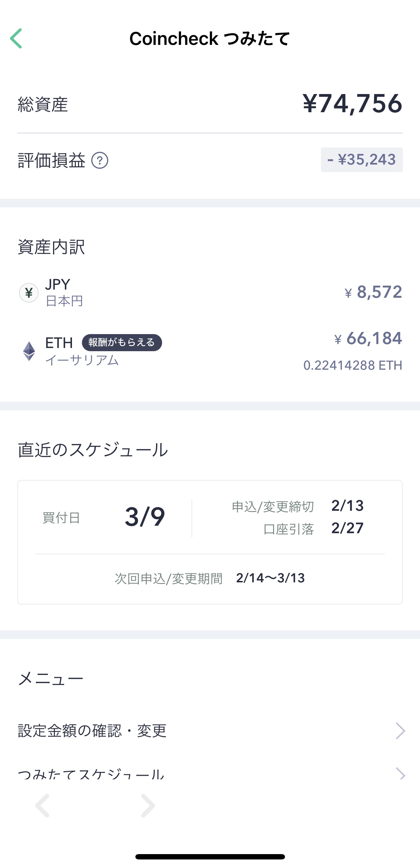Tap the home indicator bar
This screenshot has height=868, width=420.
pyautogui.click(x=210, y=857)
